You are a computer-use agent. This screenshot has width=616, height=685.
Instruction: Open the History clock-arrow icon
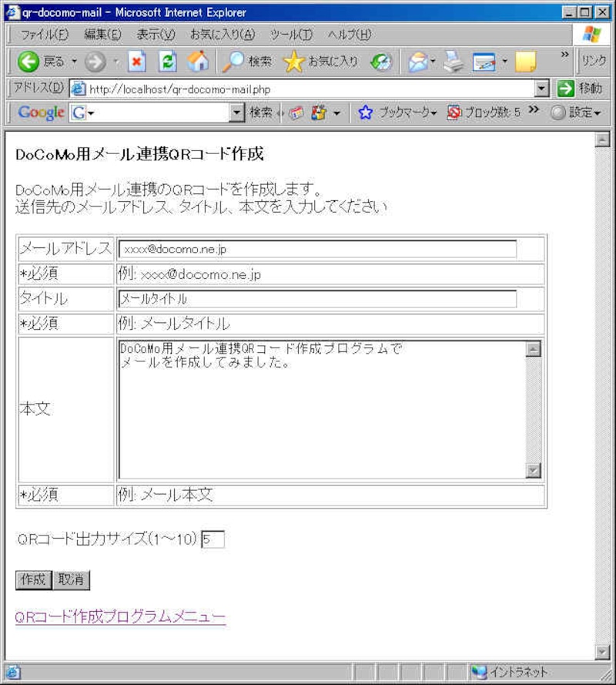coord(380,62)
